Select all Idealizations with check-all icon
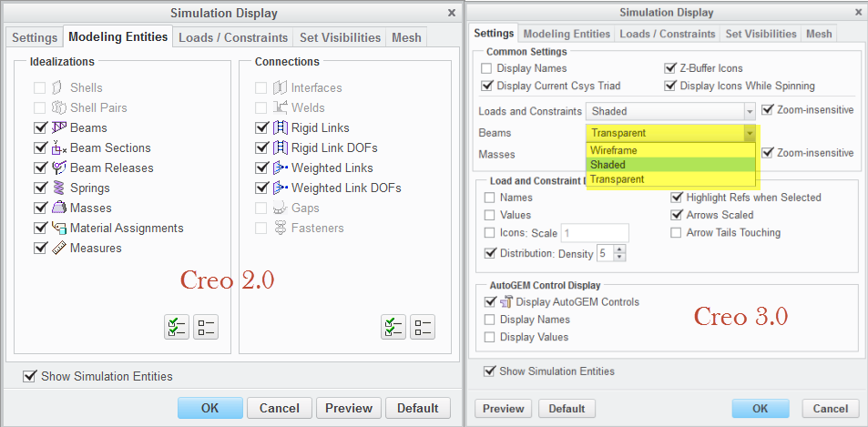 click(177, 327)
